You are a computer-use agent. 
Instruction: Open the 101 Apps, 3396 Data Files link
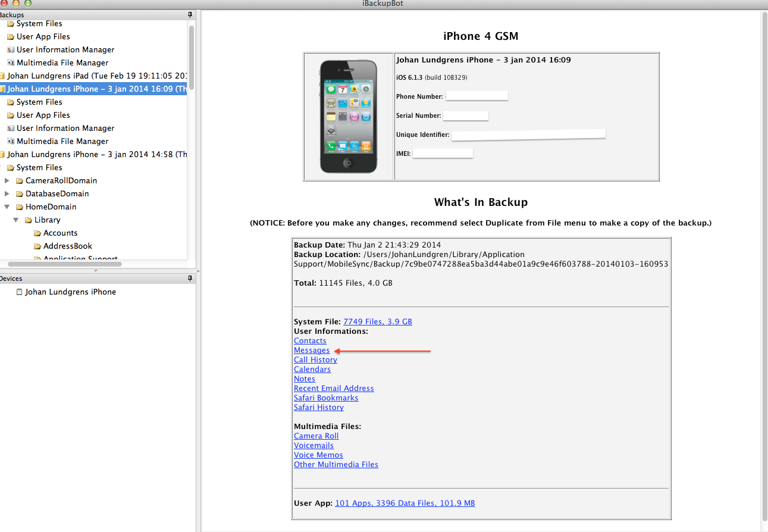(x=405, y=503)
